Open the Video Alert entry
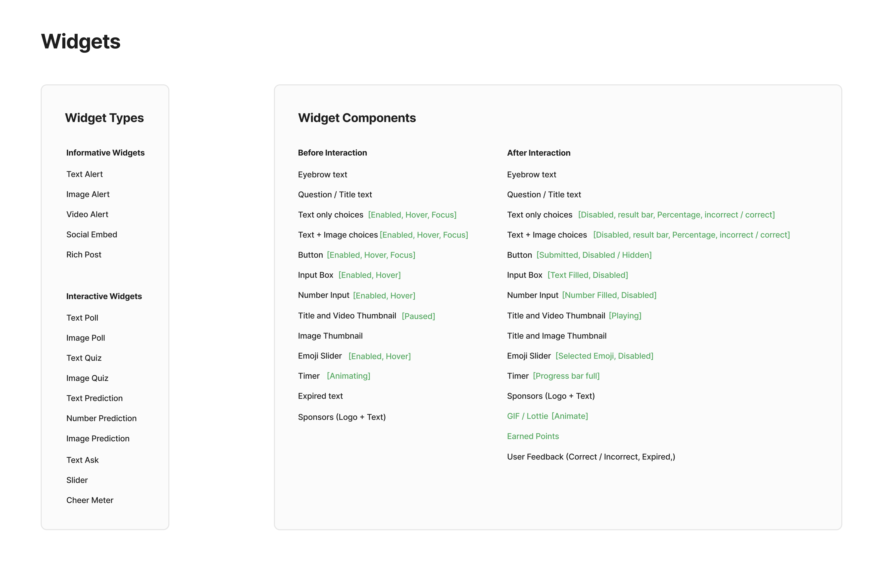 click(87, 214)
